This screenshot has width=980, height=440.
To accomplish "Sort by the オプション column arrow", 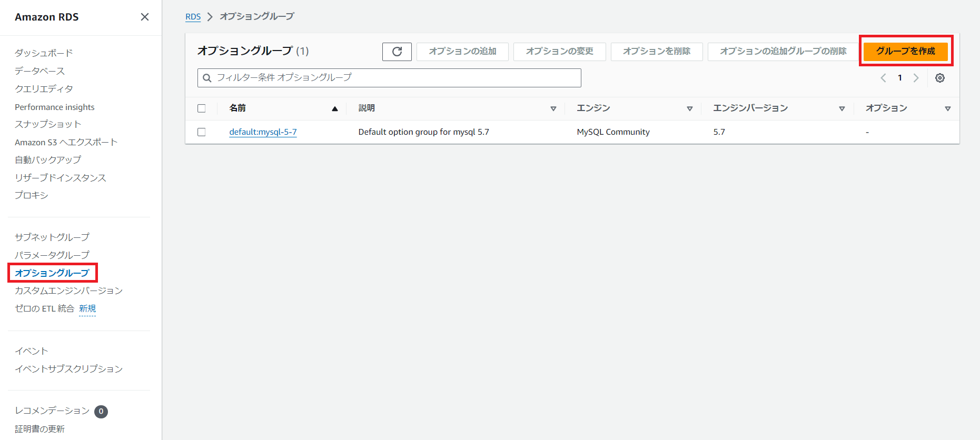I will coord(947,108).
